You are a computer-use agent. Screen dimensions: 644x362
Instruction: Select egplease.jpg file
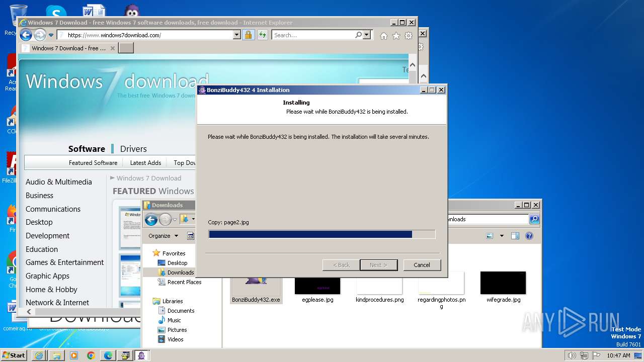pos(317,287)
